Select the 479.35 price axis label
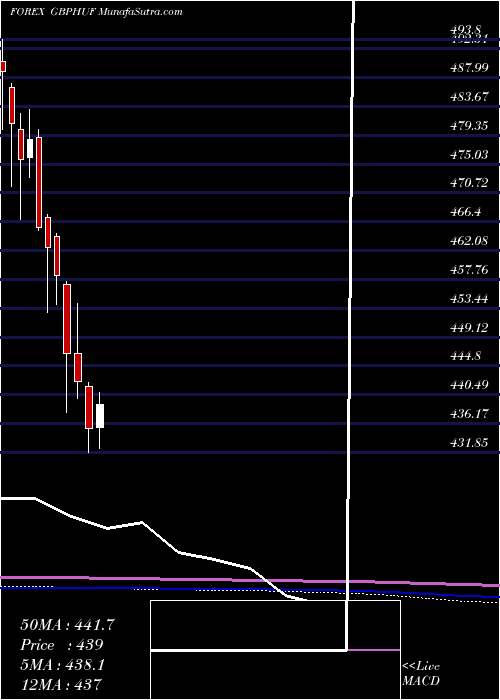500x700 pixels. (x=471, y=126)
